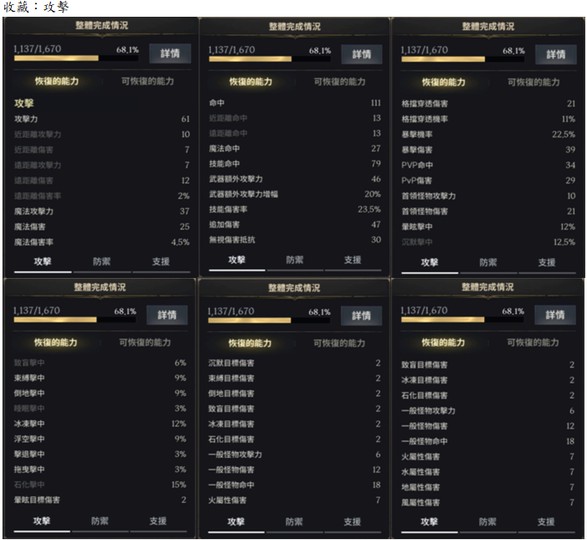
Task: Open 詳情 in panel listing 格擋穿透傷害
Action: click(556, 54)
